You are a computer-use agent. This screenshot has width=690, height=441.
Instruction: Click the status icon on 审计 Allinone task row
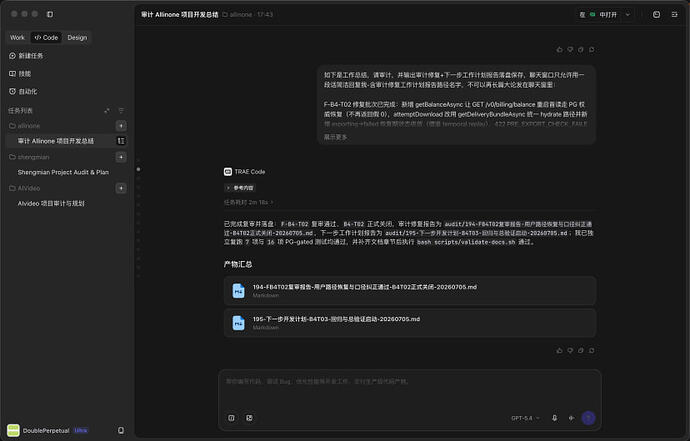pyautogui.click(x=121, y=141)
